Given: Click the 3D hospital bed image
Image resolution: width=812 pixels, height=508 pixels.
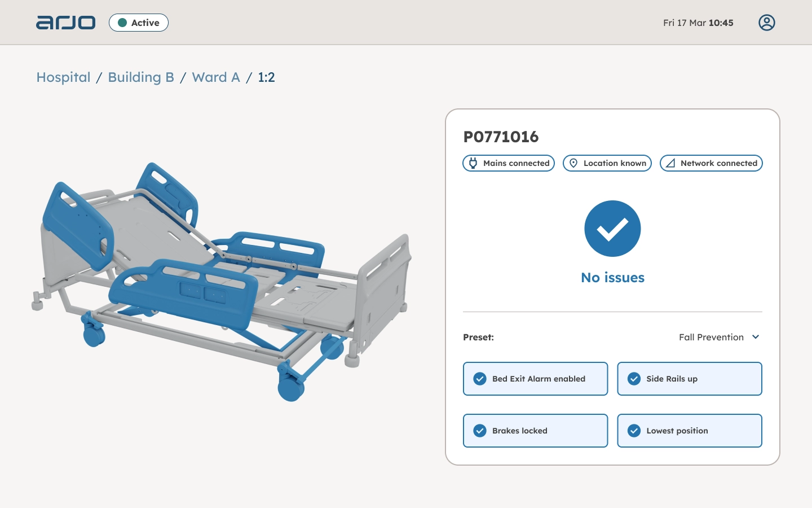Looking at the screenshot, I should 221,279.
